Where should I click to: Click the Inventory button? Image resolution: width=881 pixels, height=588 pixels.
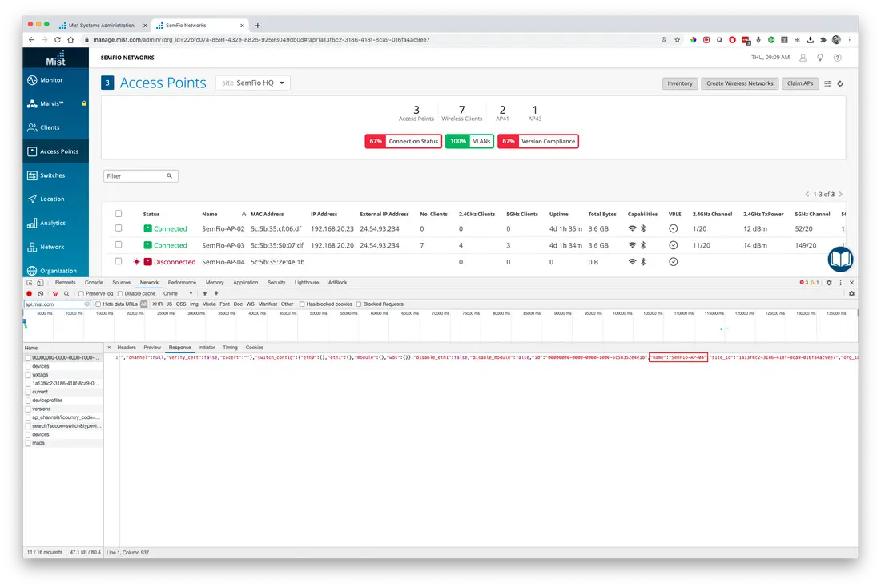coord(679,83)
